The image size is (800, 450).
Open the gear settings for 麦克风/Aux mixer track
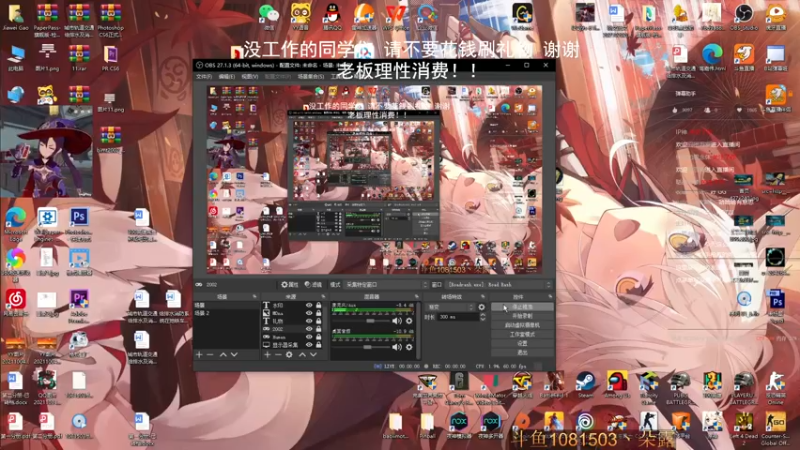pyautogui.click(x=409, y=321)
